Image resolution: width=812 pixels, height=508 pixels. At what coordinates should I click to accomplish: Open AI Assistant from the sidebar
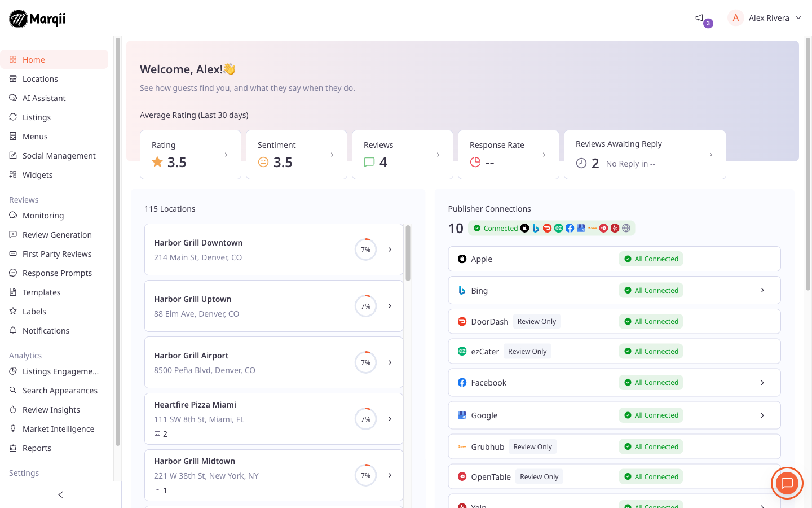54,98
